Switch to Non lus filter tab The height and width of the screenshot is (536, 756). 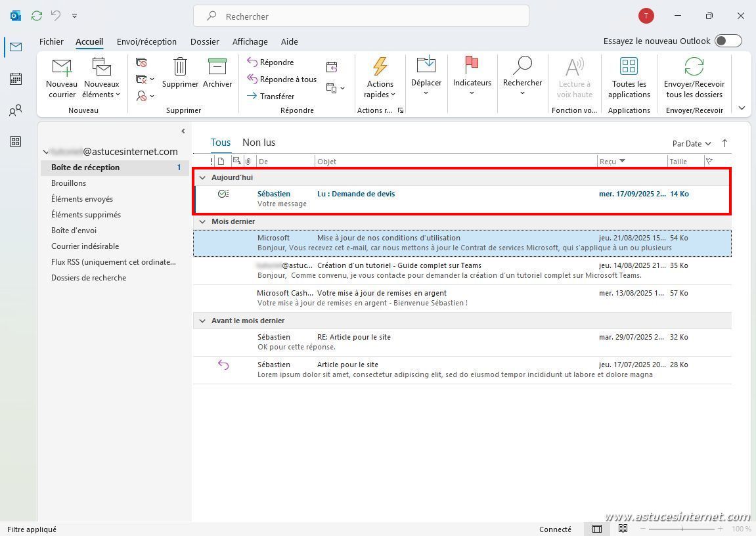pyautogui.click(x=259, y=143)
